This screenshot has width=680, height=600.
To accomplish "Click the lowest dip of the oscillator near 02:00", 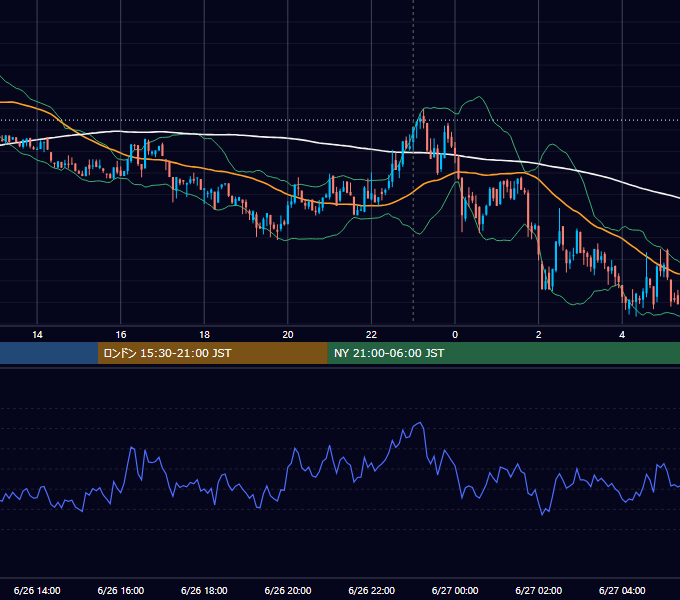I will click(x=542, y=514).
